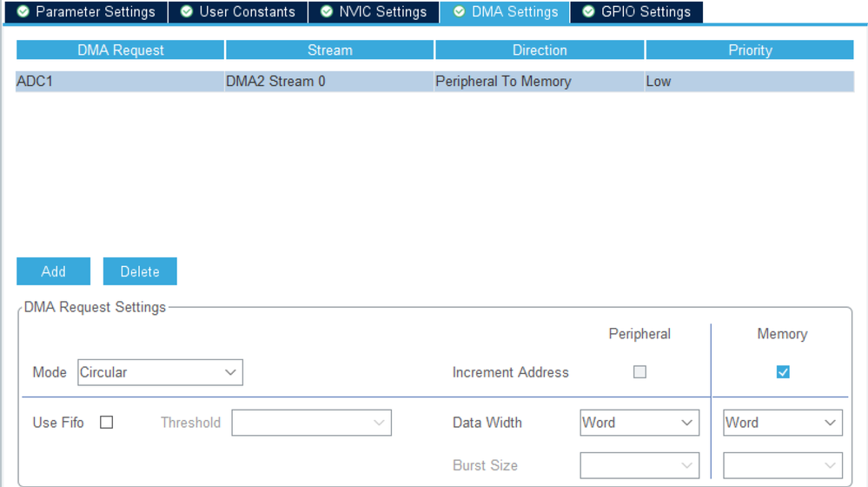The image size is (868, 487).
Task: Open the Mode Circular dropdown
Action: [160, 372]
